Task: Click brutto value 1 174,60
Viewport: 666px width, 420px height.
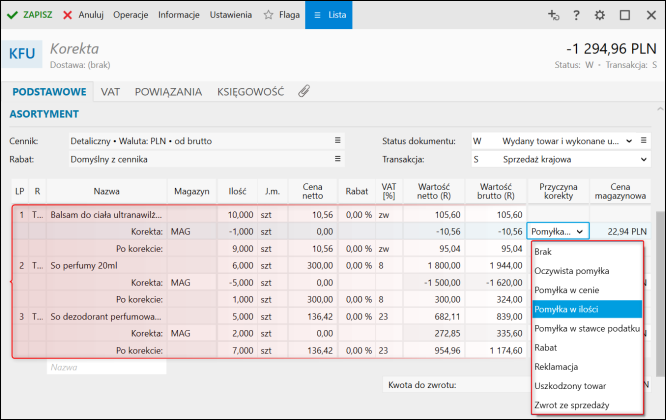Action: point(496,351)
